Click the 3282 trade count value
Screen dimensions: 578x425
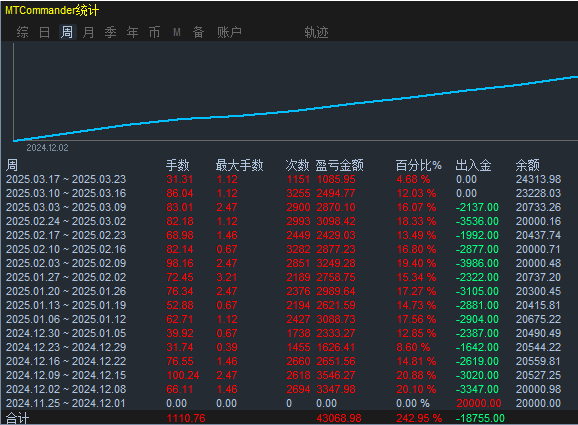coord(298,250)
